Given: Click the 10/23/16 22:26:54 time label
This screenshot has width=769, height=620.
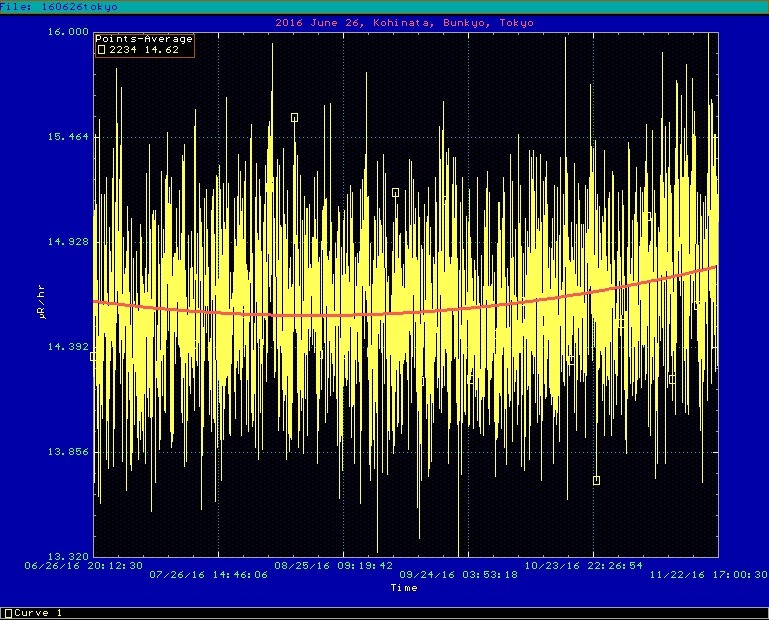Looking at the screenshot, I should (x=593, y=565).
